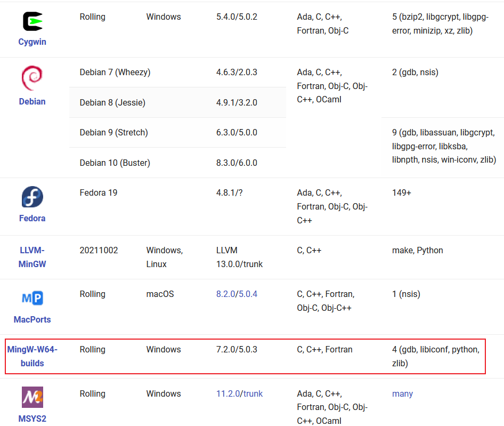
Task: Click 'Windows' in the Cygwin row
Action: pos(163,17)
